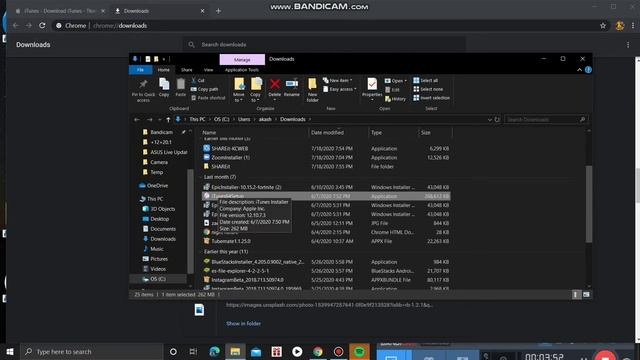
Task: Click Edit in Open group
Action: tap(392, 90)
